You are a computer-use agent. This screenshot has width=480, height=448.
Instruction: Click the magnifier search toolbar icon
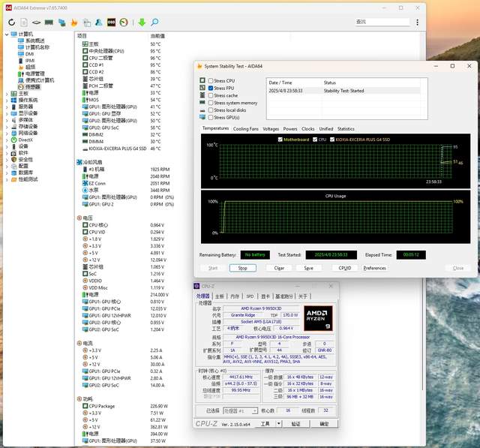point(155,23)
